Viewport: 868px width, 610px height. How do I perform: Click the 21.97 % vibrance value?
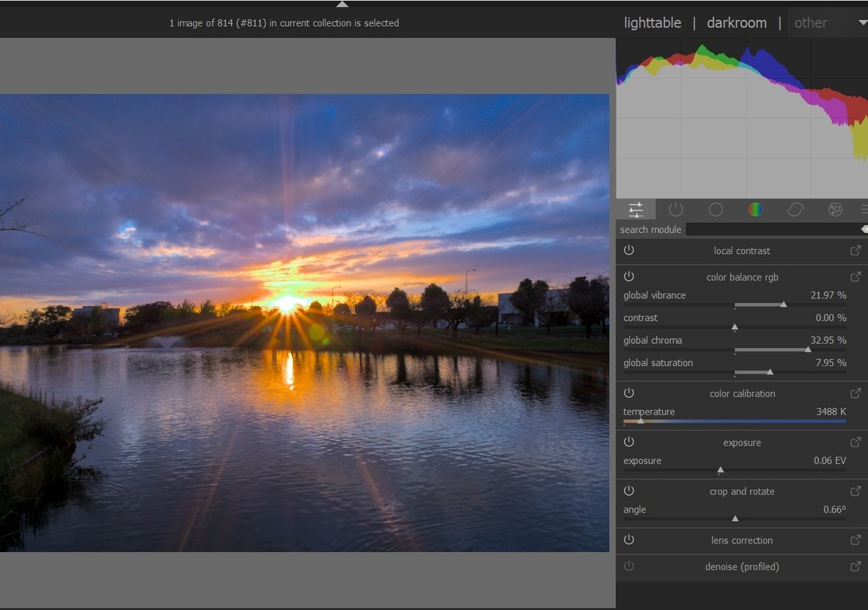(x=828, y=295)
